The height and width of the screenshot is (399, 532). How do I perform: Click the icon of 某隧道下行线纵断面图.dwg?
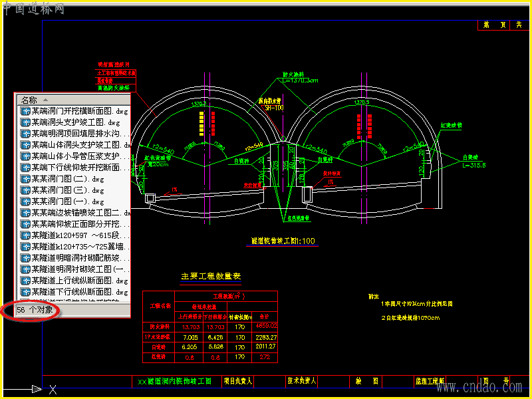[25, 292]
